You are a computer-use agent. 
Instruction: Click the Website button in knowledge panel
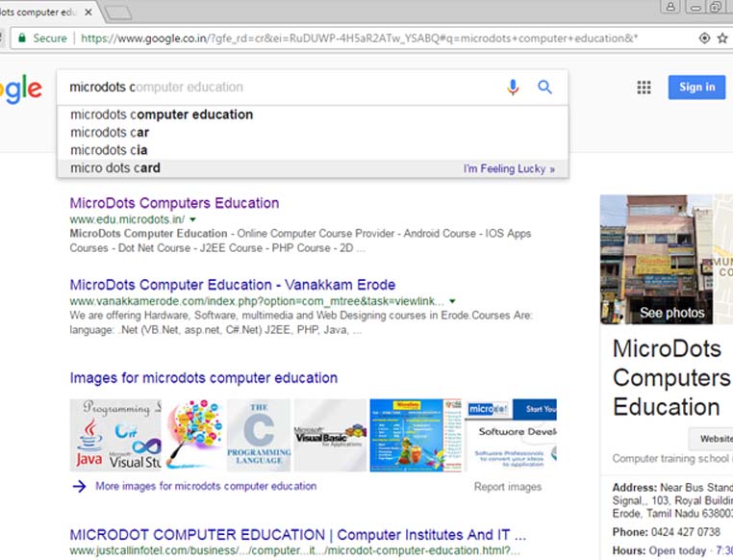tap(711, 439)
